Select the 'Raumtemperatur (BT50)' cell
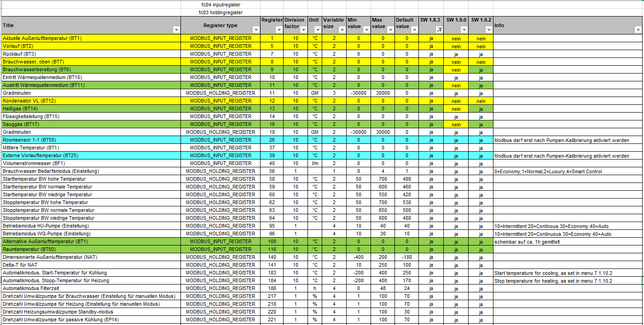 [x=91, y=249]
